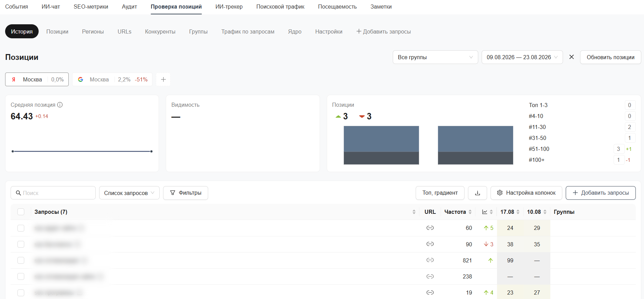Click the funnel icon in Фильтры

pyautogui.click(x=173, y=193)
